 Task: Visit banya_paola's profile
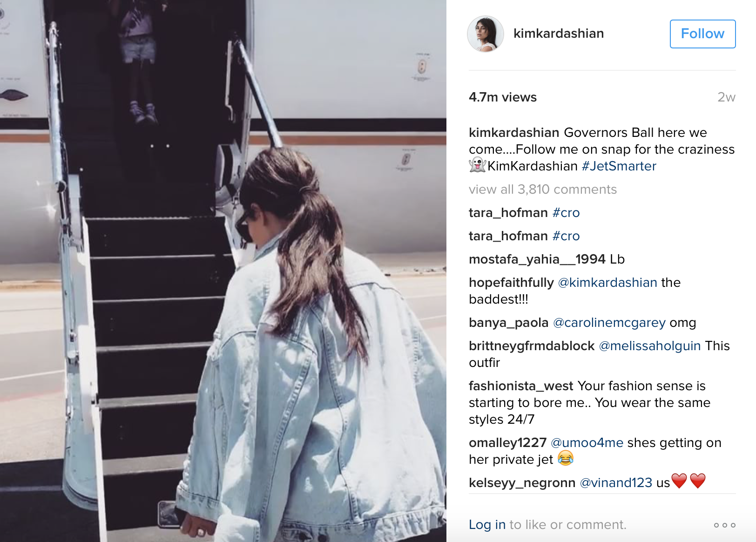point(509,322)
